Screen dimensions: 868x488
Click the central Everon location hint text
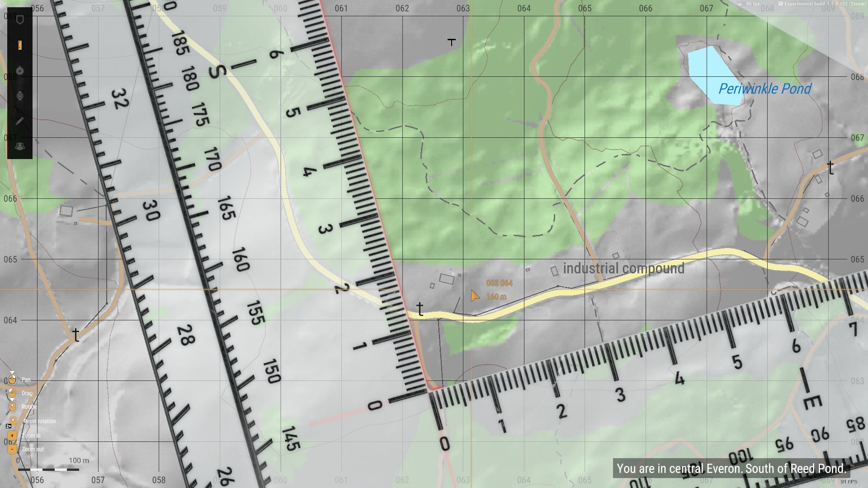731,469
